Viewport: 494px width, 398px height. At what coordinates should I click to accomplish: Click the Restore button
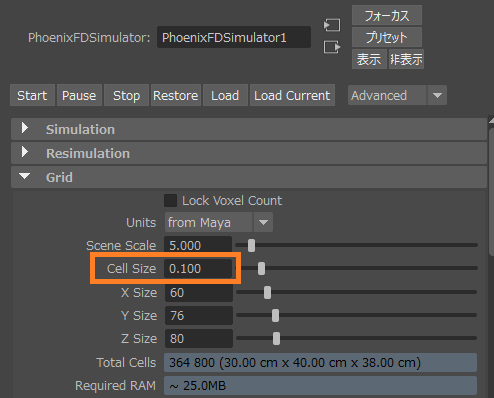[176, 95]
